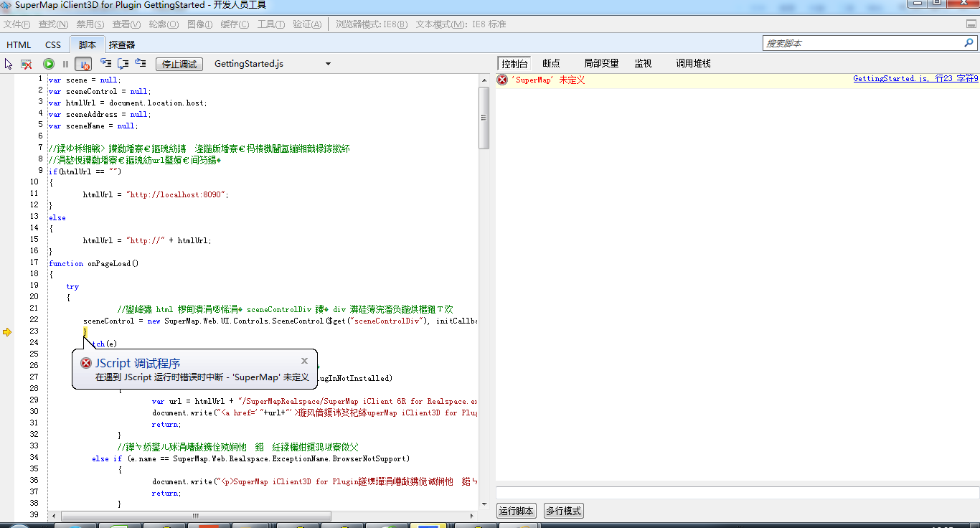
Task: Open 浏览器模式: IE8 menu
Action: click(x=372, y=24)
